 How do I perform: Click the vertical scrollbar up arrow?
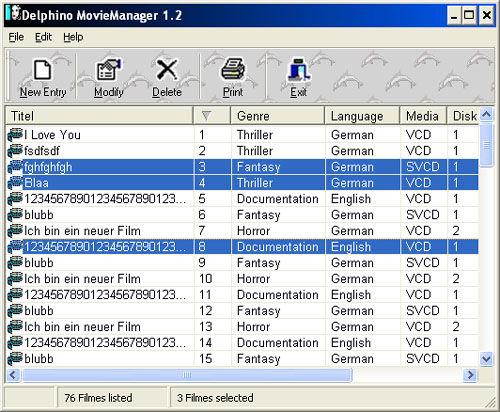(487, 115)
